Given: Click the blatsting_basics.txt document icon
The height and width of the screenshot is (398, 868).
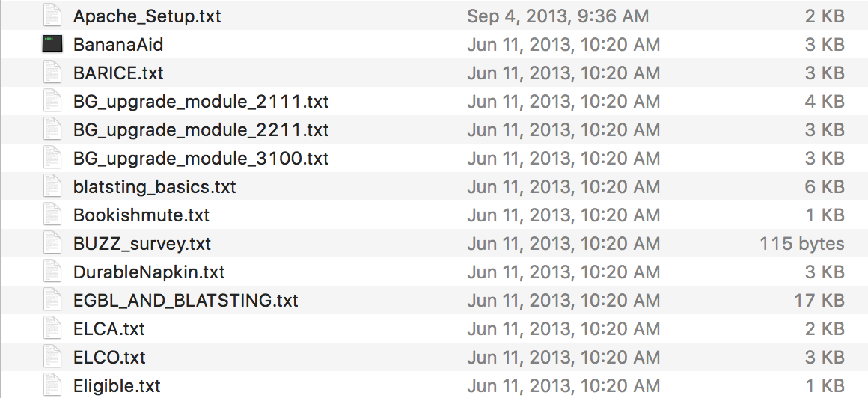Looking at the screenshot, I should [x=52, y=187].
